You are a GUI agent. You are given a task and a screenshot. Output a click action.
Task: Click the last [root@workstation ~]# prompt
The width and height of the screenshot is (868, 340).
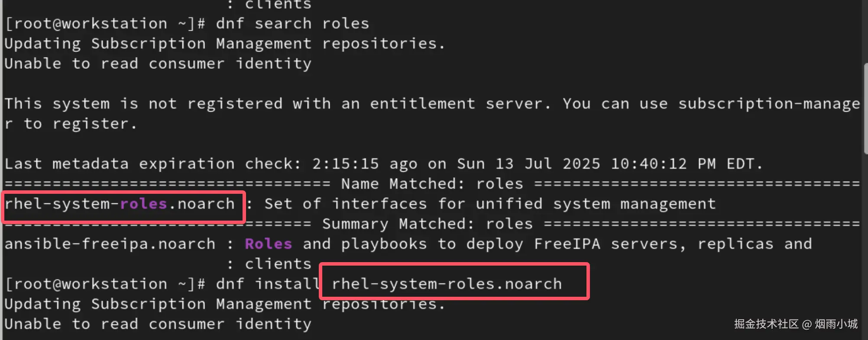click(105, 284)
